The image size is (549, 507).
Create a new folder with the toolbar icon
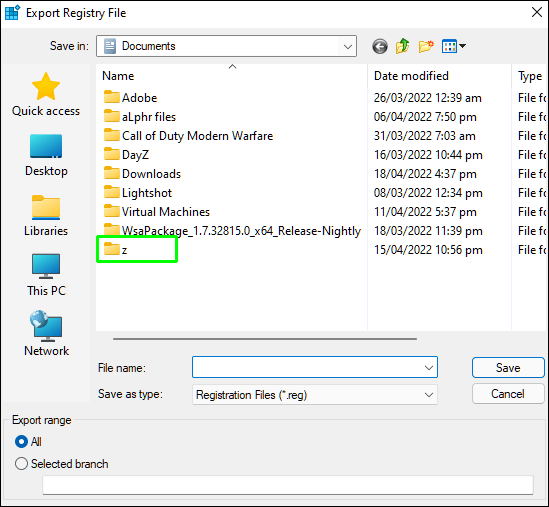pos(426,46)
